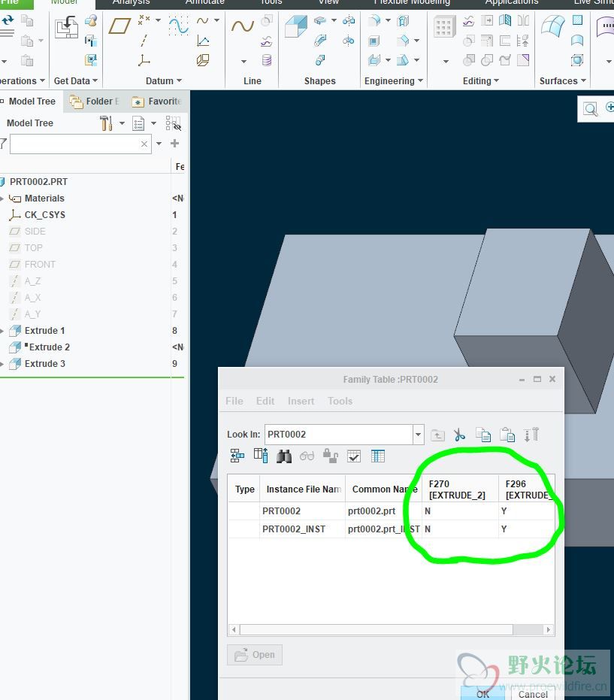Toggle the lock/unlock instance icon in Family Table
This screenshot has width=614, height=700.
pyautogui.click(x=330, y=456)
